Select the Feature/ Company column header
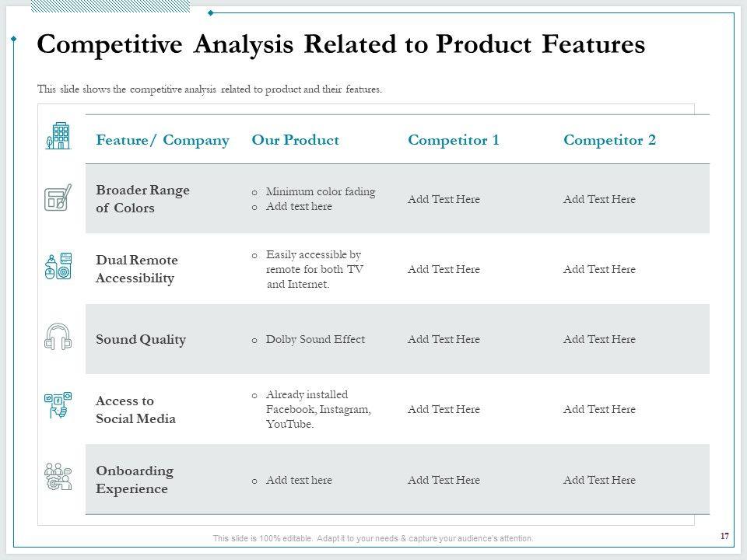The height and width of the screenshot is (560, 747). tap(163, 140)
